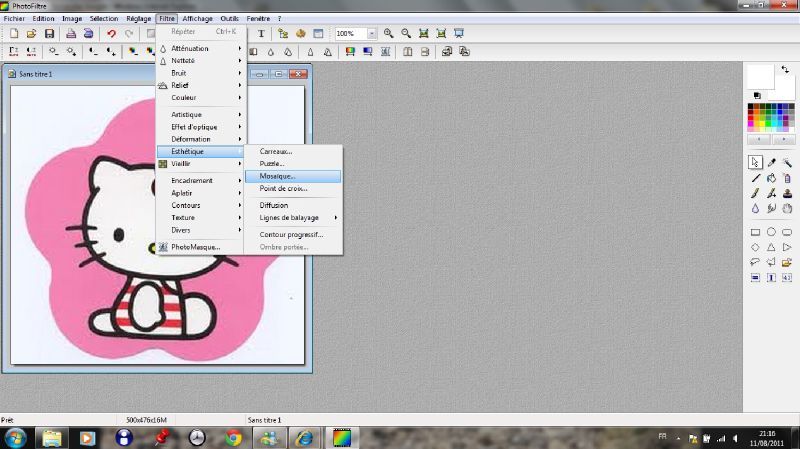The height and width of the screenshot is (449, 800).
Task: Select the Smudge finger tool
Action: [771, 208]
